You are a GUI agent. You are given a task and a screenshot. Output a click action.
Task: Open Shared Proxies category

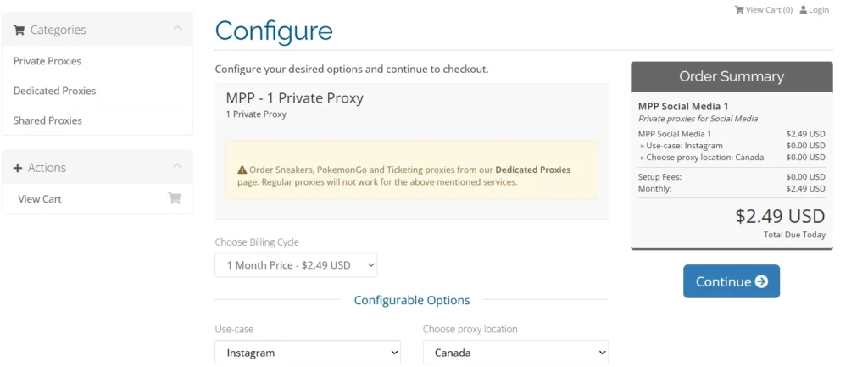coord(47,120)
